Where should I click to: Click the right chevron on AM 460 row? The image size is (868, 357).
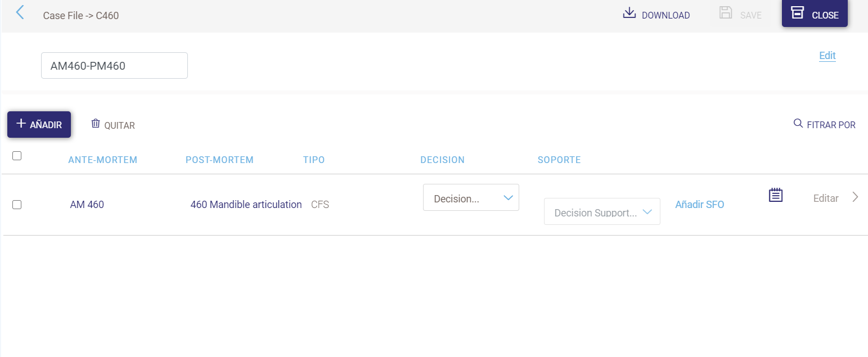855,197
